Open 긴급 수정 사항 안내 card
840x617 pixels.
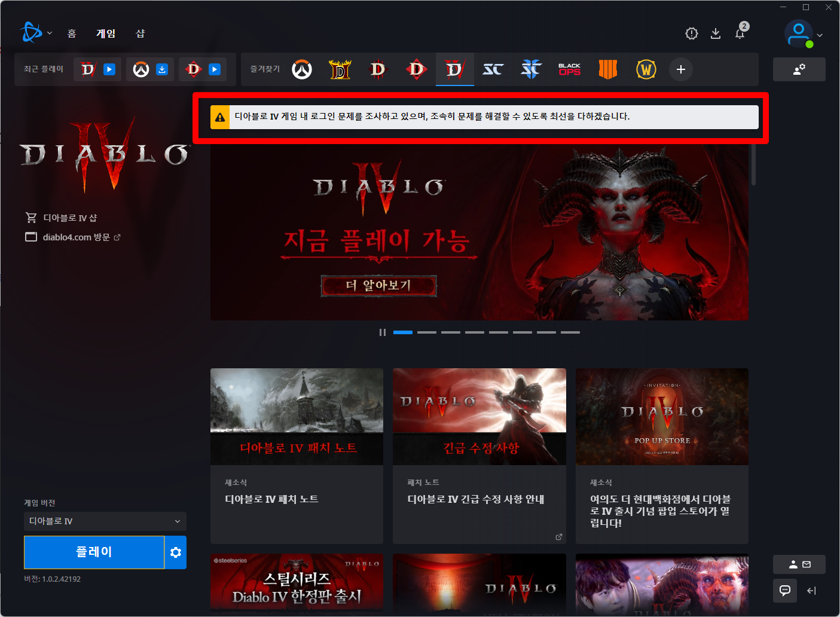point(479,456)
